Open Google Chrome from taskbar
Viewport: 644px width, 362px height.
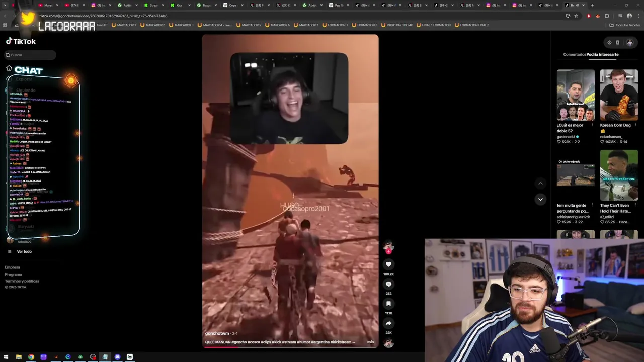point(31,357)
